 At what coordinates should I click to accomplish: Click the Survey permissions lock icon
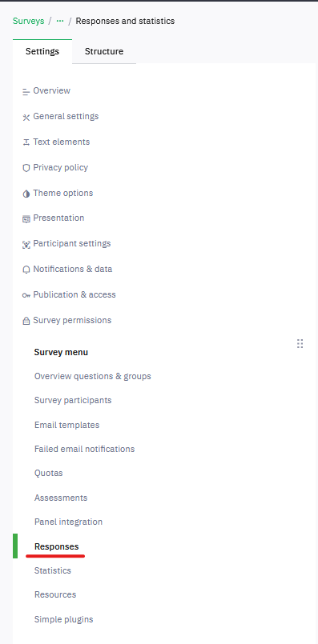(x=26, y=321)
